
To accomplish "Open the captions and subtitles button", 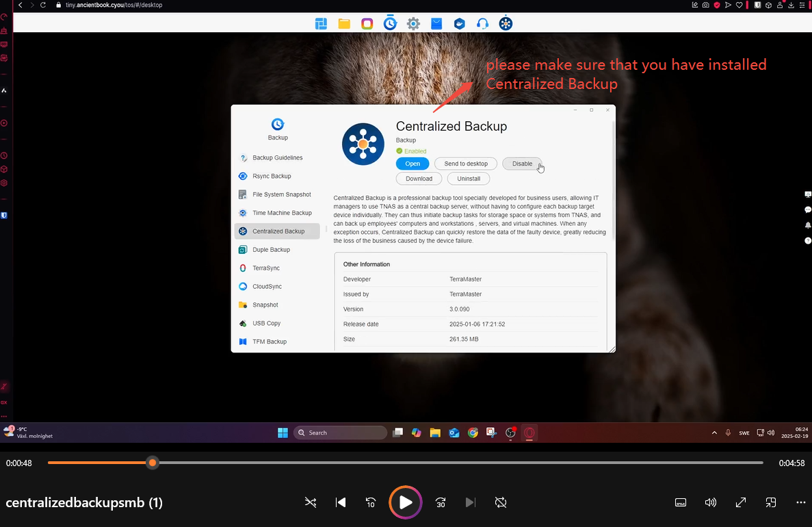I will [x=681, y=502].
